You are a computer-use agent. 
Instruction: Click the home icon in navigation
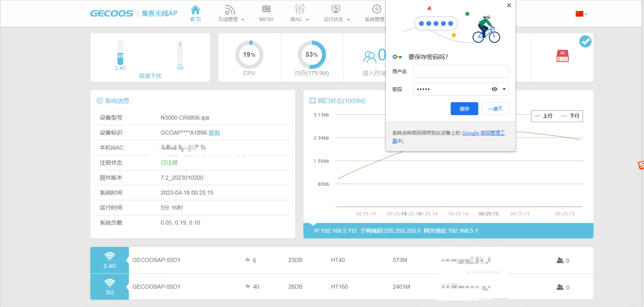click(x=195, y=10)
